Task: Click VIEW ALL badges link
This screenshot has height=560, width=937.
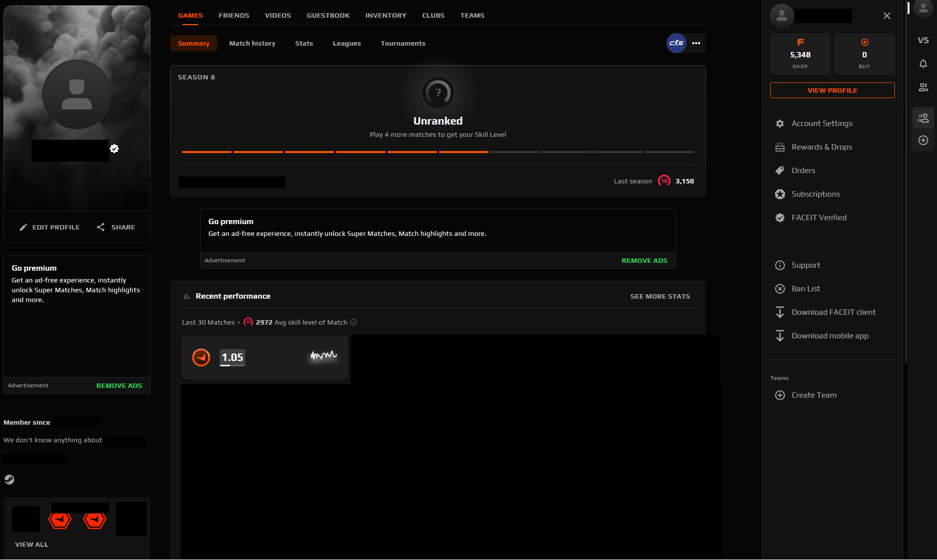Action: click(x=32, y=544)
